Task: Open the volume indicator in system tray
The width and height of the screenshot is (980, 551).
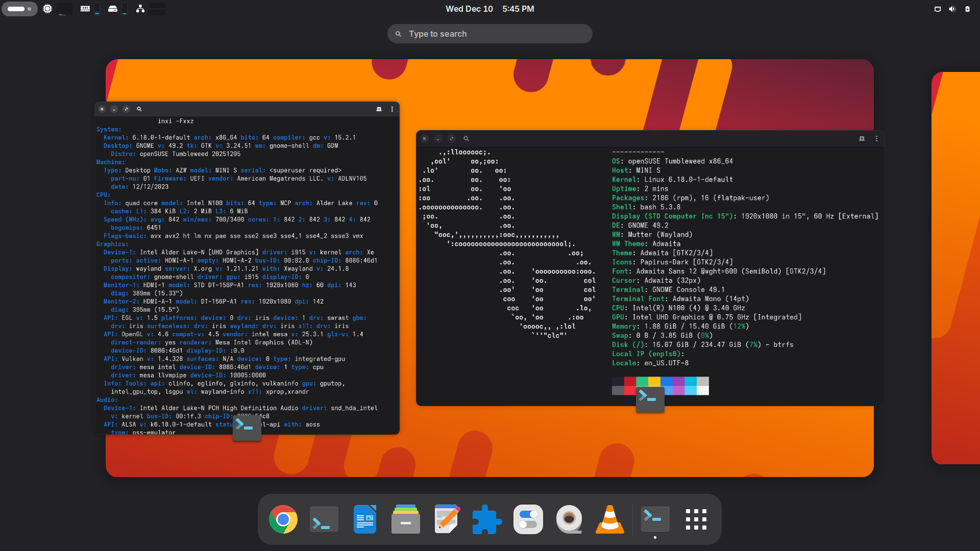Action: tap(952, 9)
